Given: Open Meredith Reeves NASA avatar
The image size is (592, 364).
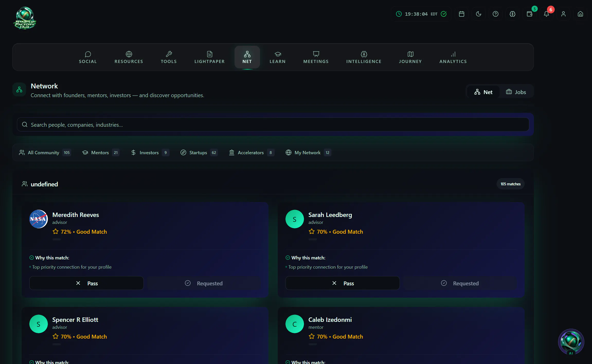Looking at the screenshot, I should (x=39, y=219).
